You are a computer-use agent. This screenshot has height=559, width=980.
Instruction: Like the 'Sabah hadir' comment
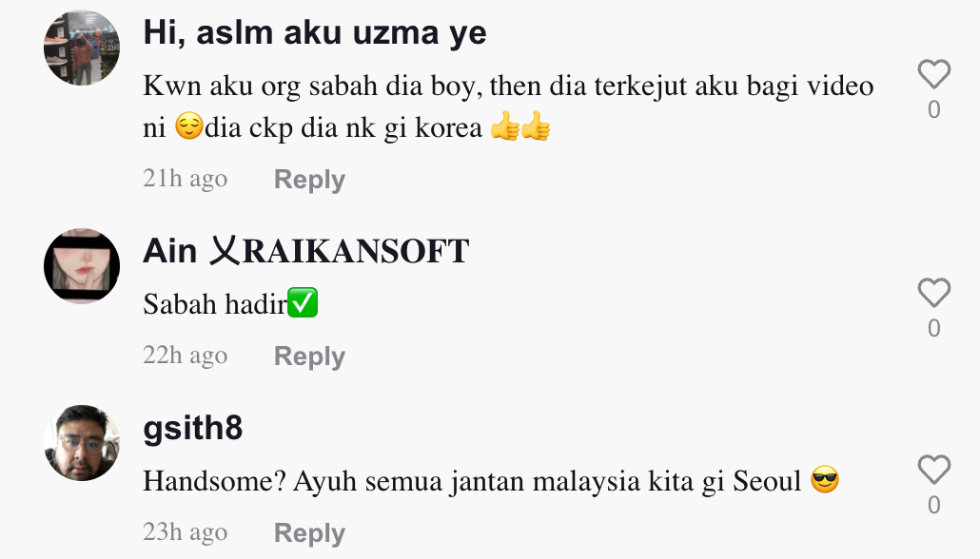pyautogui.click(x=933, y=293)
